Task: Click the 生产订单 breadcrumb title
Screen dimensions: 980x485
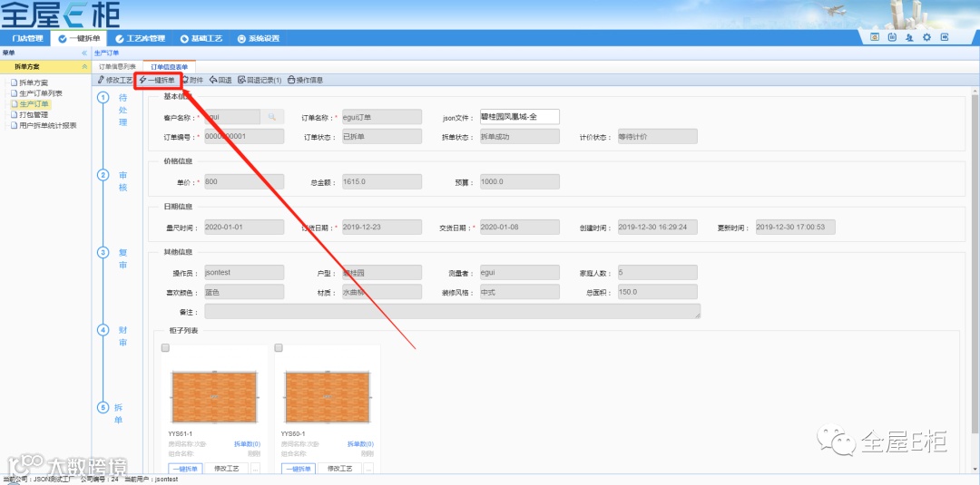Action: tap(106, 53)
